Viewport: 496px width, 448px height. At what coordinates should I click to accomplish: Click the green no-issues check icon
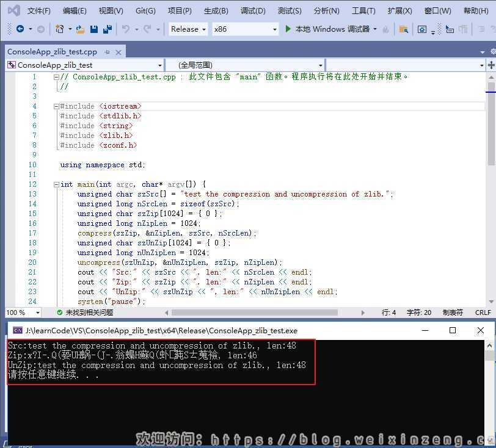[x=59, y=313]
